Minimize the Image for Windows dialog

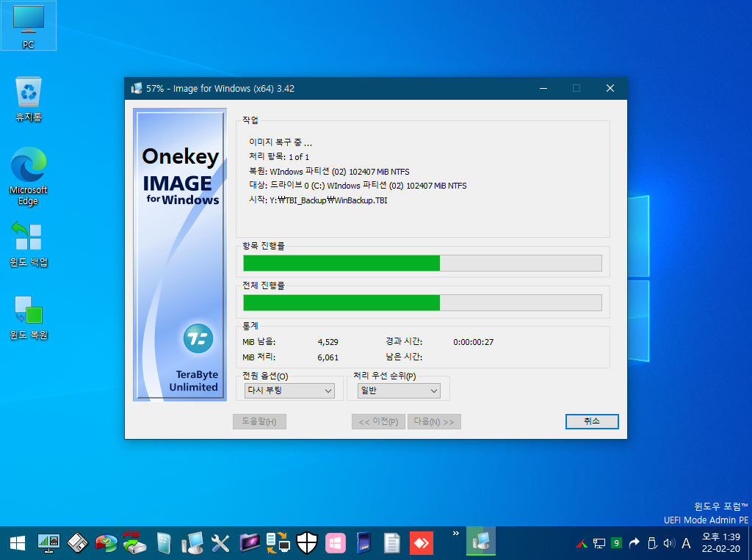[543, 88]
